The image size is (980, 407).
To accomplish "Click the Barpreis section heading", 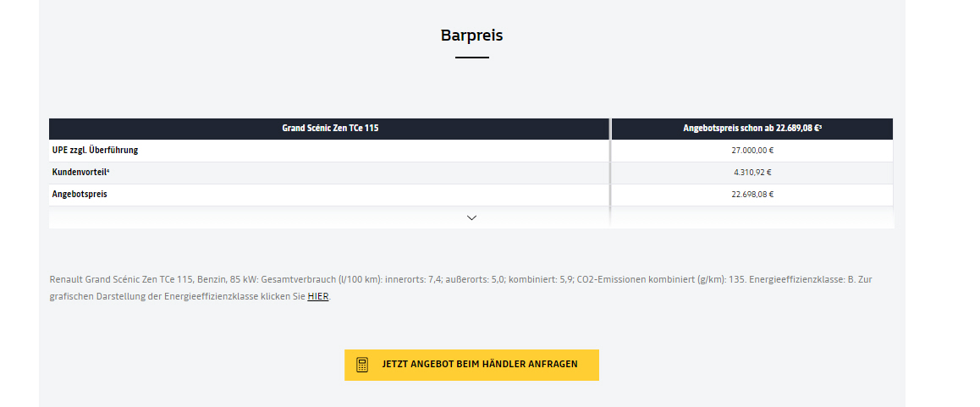I will pos(472,35).
